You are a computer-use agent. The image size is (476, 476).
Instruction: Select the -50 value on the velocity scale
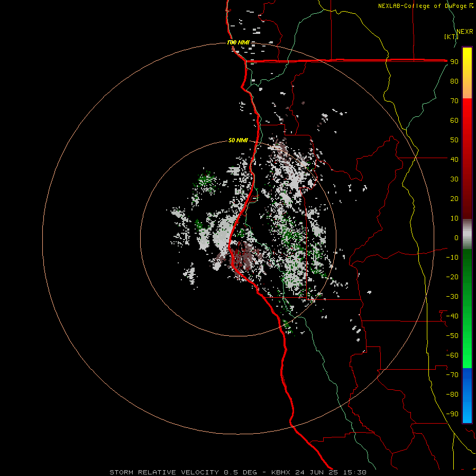(x=452, y=335)
